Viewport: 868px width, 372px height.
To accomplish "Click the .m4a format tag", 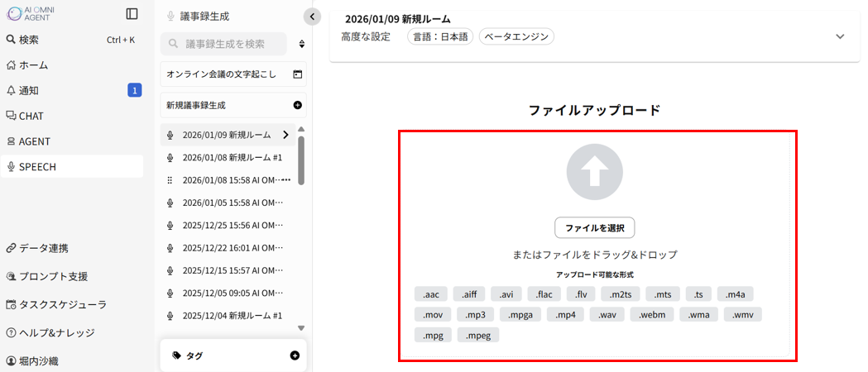I will point(735,294).
